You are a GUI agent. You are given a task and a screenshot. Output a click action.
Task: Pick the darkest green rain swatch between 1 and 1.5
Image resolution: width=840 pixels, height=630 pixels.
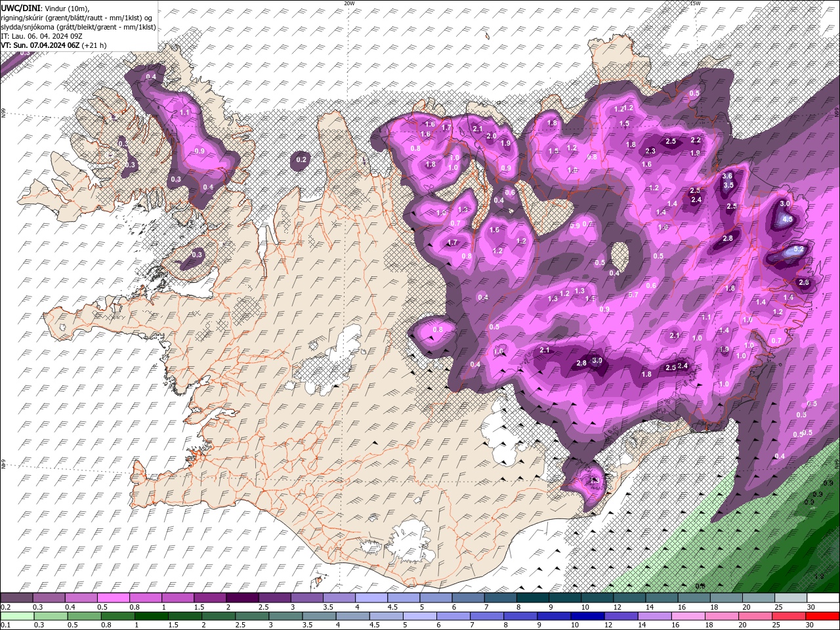150,616
